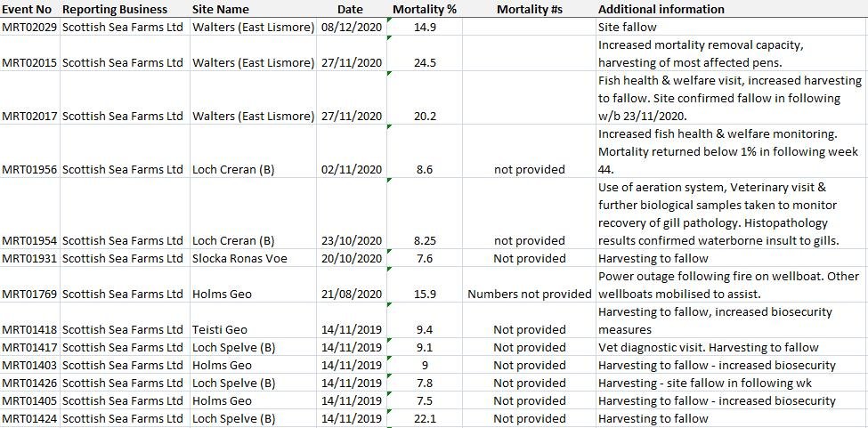Click the Additional information header
Image resolution: width=868 pixels, height=428 pixels.
coord(661,9)
